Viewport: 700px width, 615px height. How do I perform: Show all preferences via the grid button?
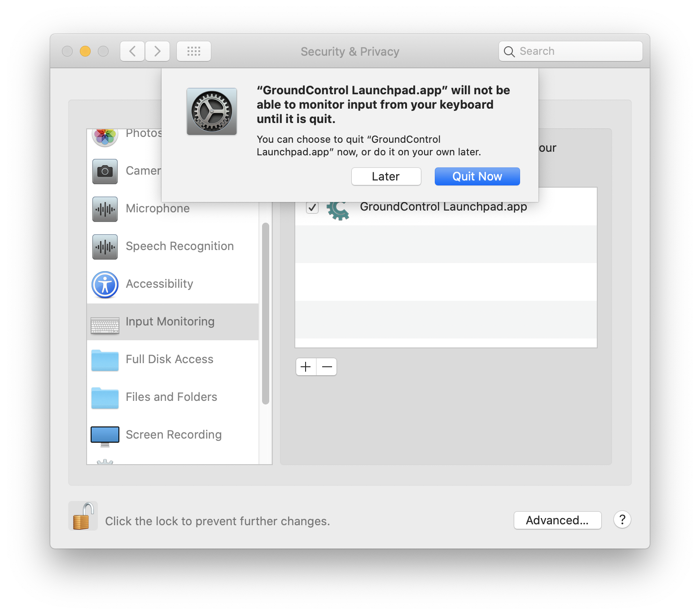pos(194,51)
